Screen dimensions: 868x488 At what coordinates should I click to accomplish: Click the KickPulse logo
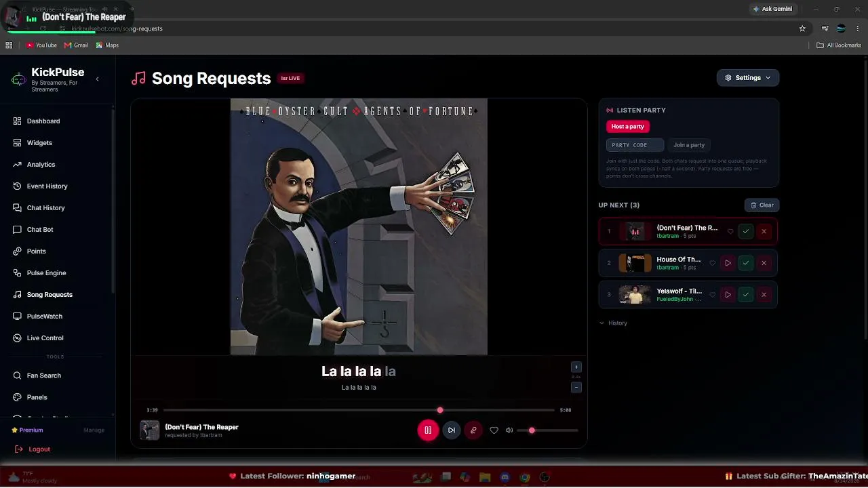[19, 79]
